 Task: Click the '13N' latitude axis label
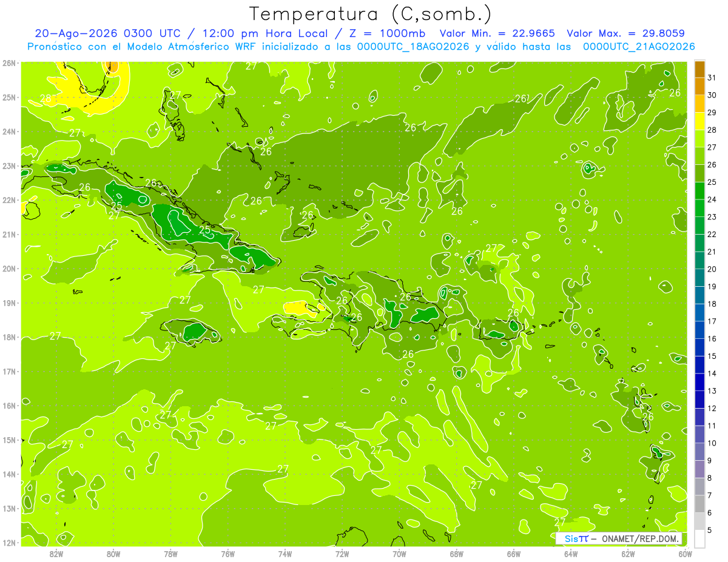pos(8,508)
